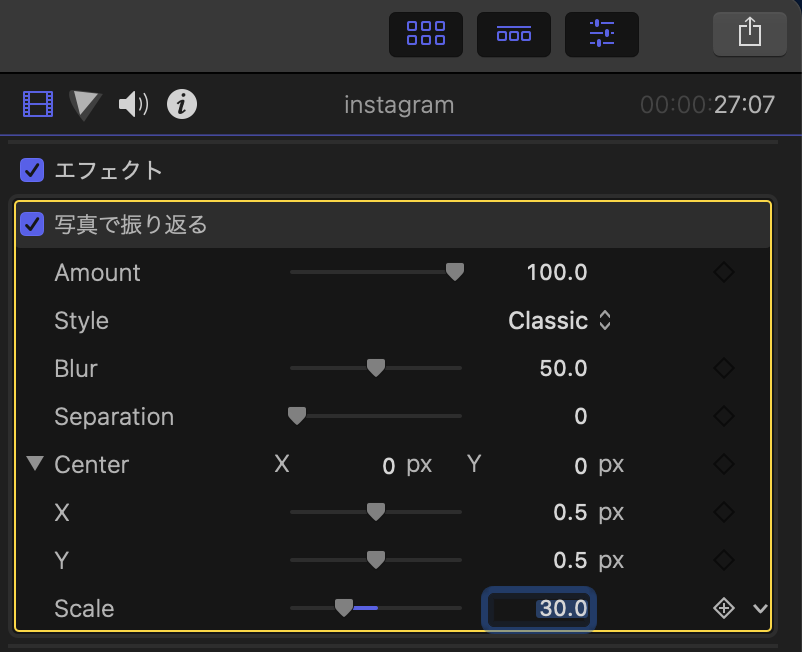Open the video inspector tab
The image size is (802, 652).
point(38,104)
